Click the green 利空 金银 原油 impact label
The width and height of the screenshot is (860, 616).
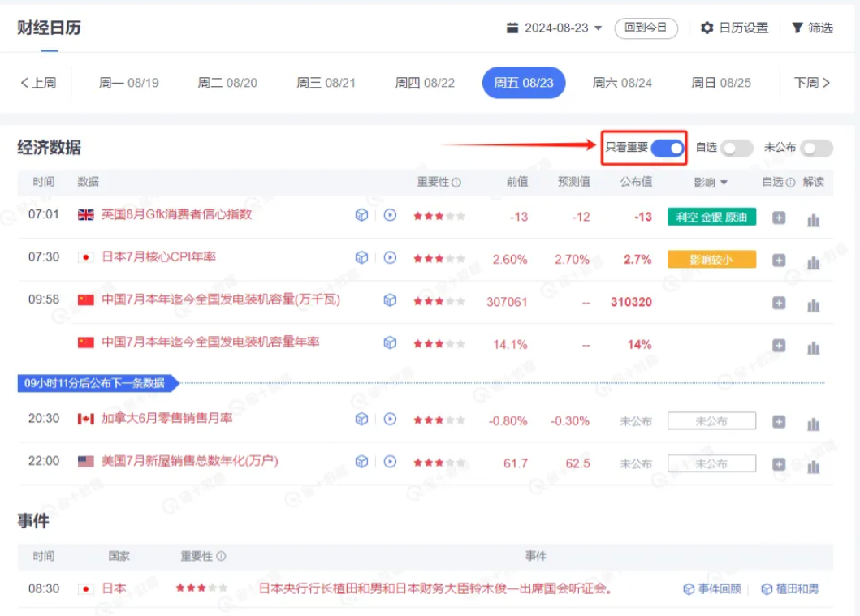click(711, 215)
